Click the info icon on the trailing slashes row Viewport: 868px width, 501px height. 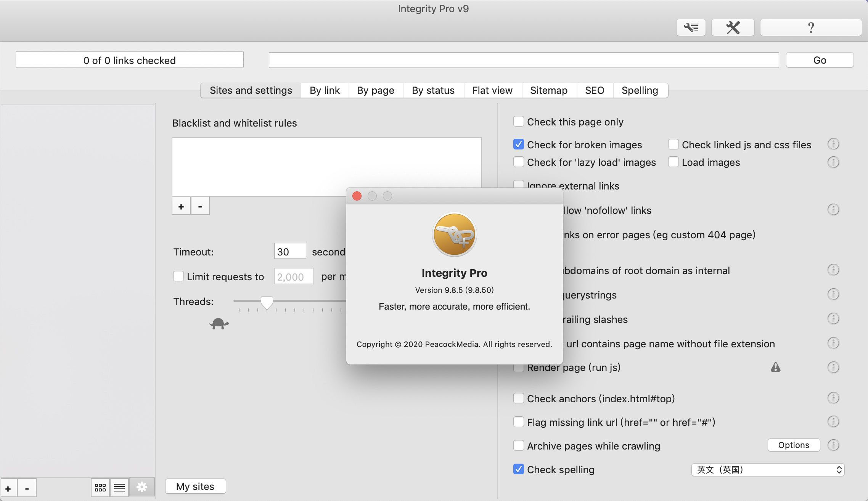[833, 318]
